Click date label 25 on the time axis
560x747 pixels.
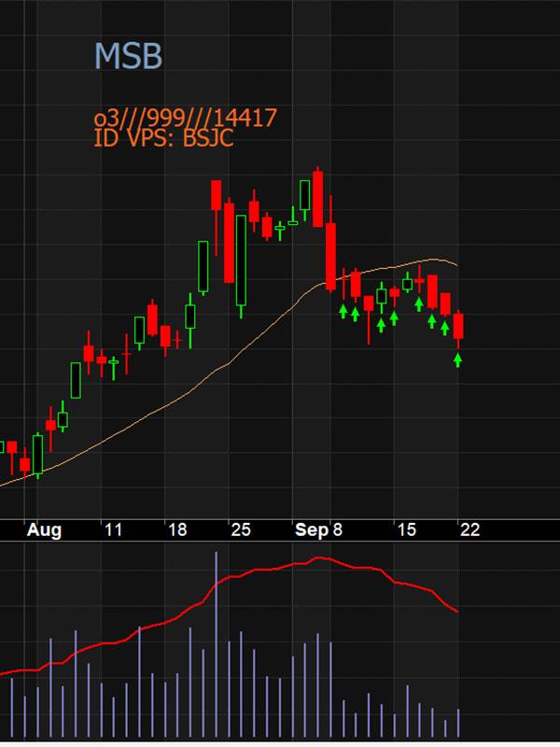pos(241,530)
